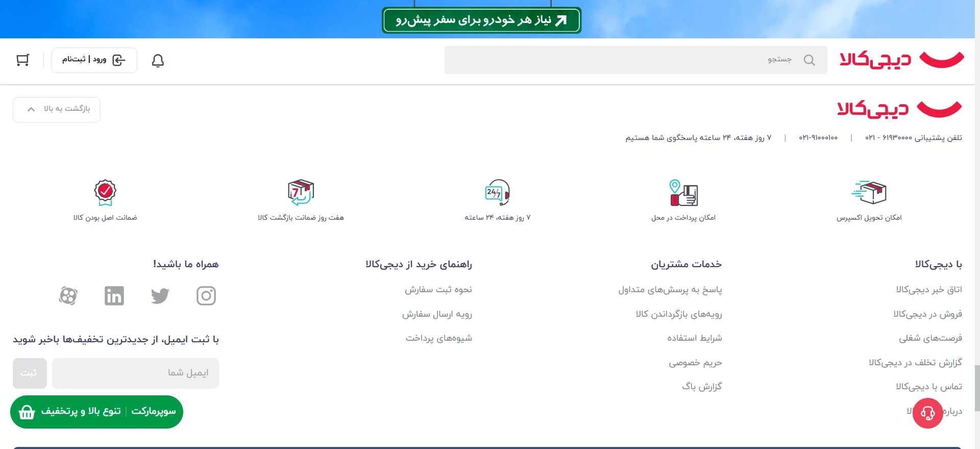The width and height of the screenshot is (980, 449).
Task: Open نحوه ثبت سفارش link
Action: (x=438, y=290)
